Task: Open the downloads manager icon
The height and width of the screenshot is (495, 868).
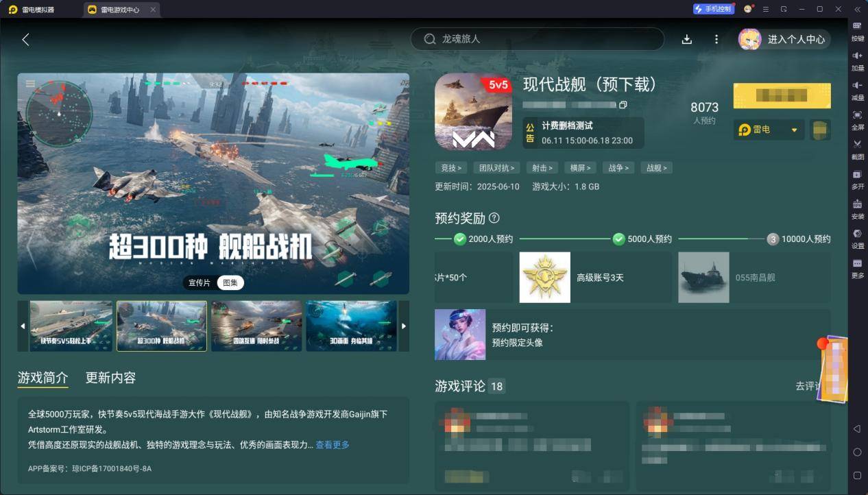Action: pyautogui.click(x=687, y=39)
